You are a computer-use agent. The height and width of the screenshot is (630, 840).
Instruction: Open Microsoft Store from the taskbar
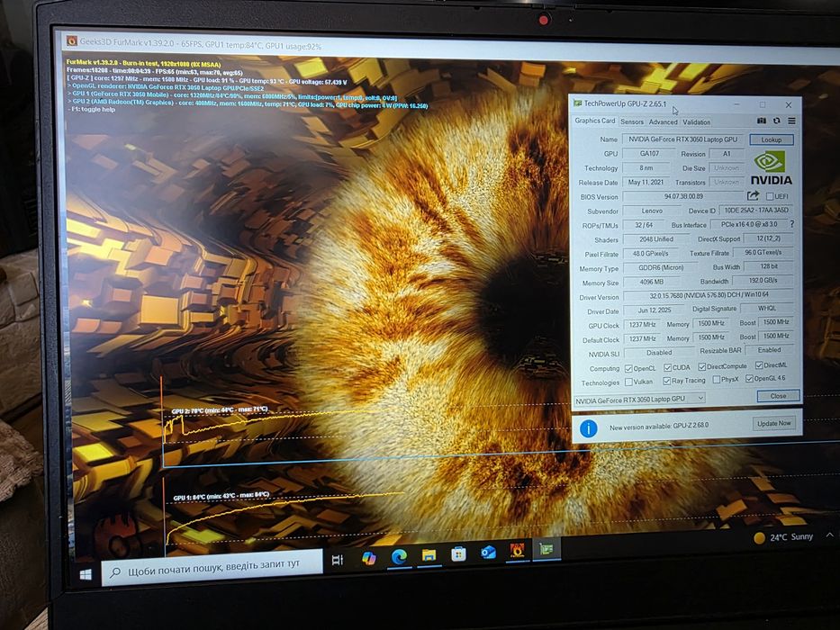pyautogui.click(x=458, y=553)
